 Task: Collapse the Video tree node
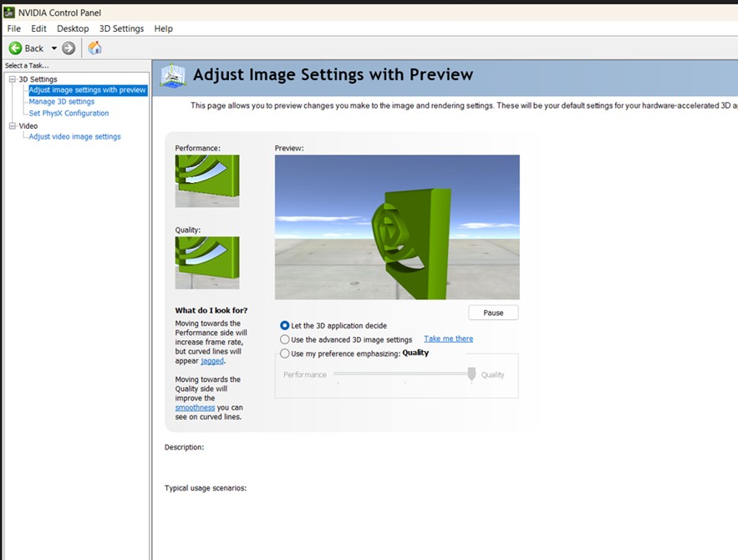[x=12, y=126]
